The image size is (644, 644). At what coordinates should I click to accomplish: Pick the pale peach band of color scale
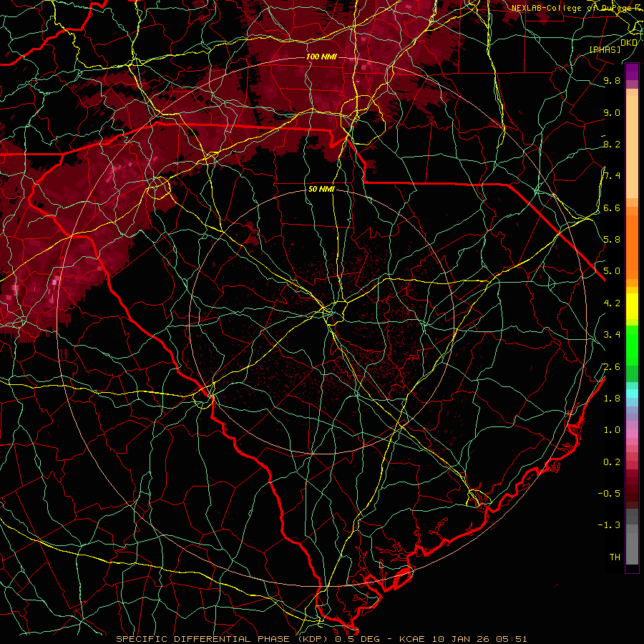pyautogui.click(x=632, y=147)
